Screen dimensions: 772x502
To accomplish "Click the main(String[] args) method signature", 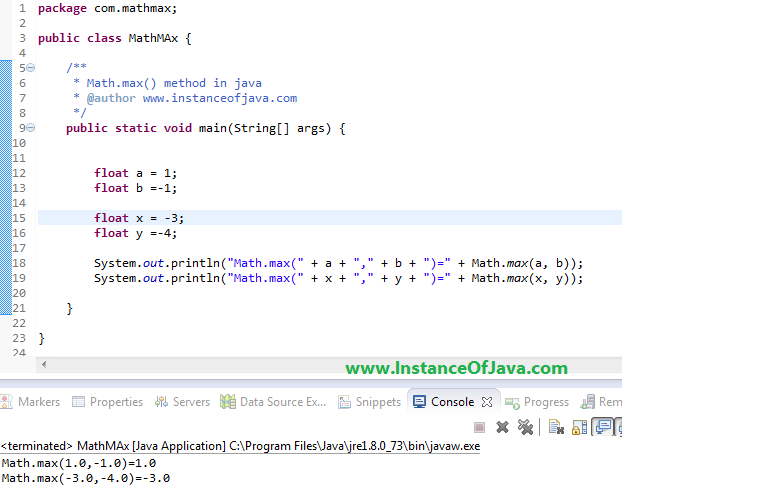I will tap(265, 128).
